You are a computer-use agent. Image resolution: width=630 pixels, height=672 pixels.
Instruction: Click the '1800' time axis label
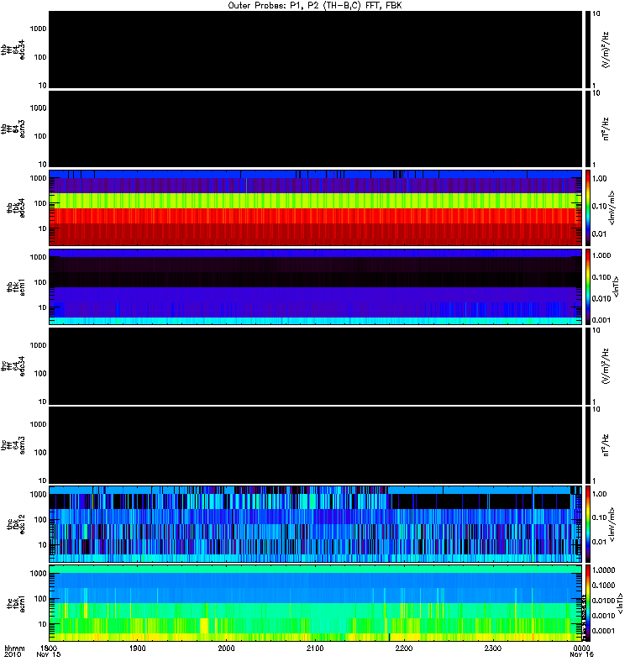49,648
